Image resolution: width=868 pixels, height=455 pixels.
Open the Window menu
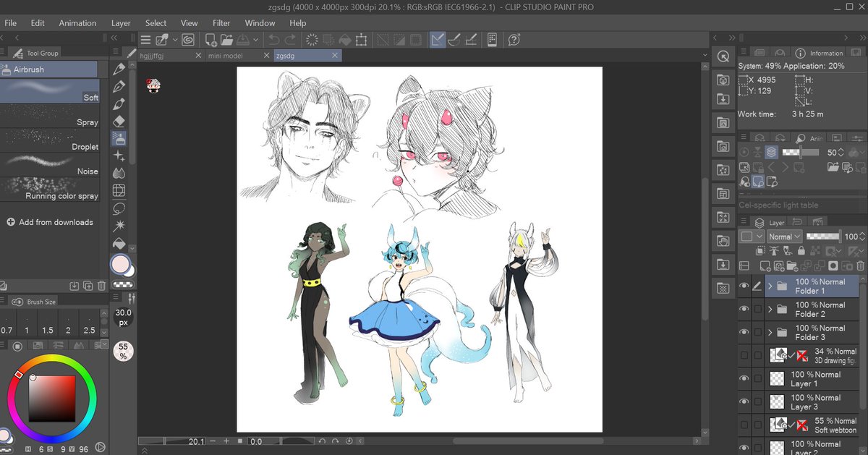(x=260, y=23)
